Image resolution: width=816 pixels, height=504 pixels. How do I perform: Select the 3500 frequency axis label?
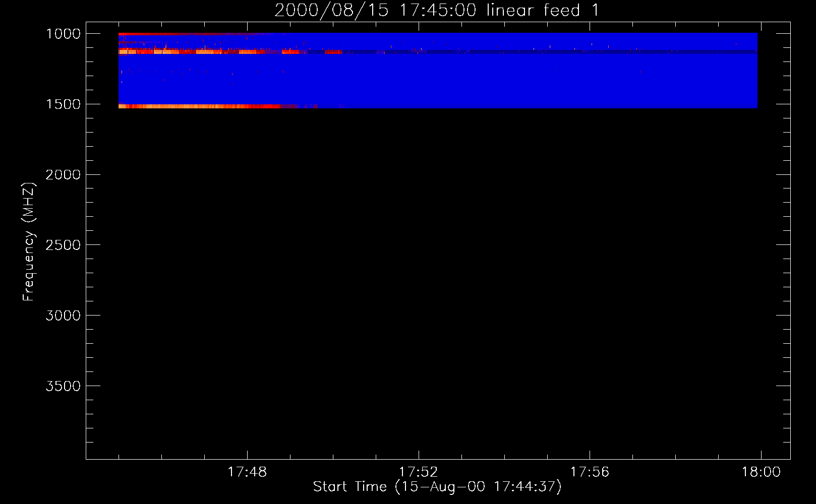click(x=63, y=386)
